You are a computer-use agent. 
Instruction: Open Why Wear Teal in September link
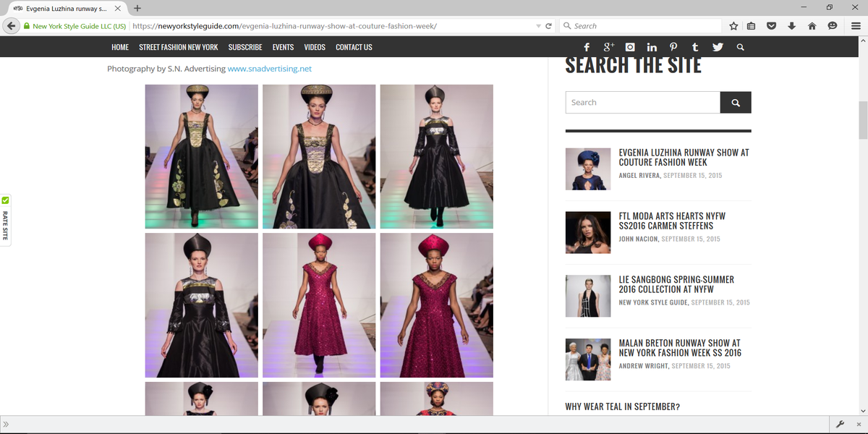pos(623,407)
